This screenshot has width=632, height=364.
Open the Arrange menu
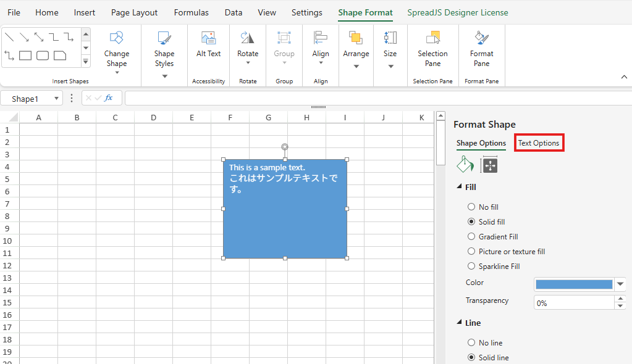tap(356, 50)
